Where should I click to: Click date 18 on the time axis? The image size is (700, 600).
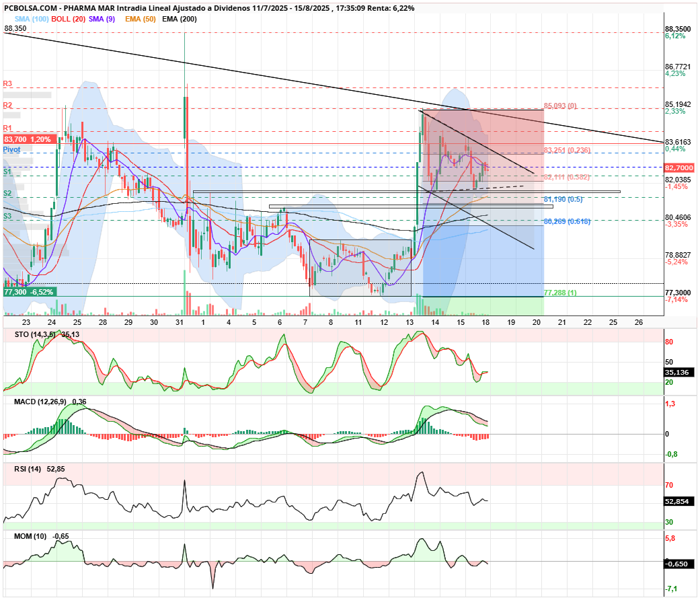point(485,322)
